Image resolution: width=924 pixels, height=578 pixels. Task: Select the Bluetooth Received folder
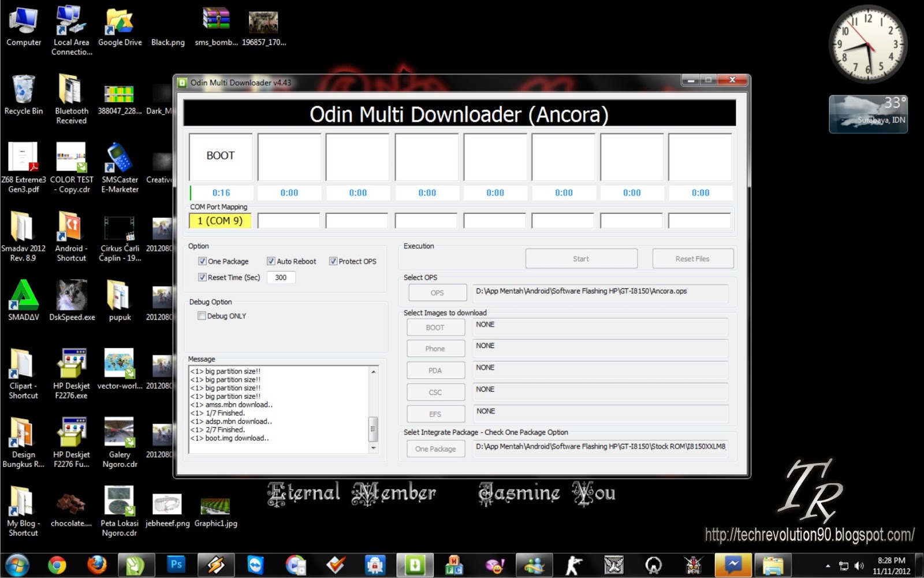72,99
